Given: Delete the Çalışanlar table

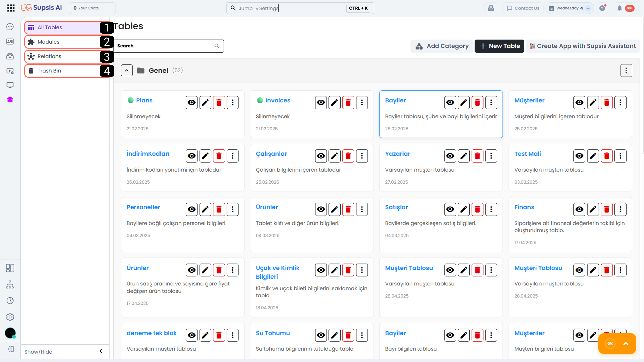Looking at the screenshot, I should [x=348, y=156].
